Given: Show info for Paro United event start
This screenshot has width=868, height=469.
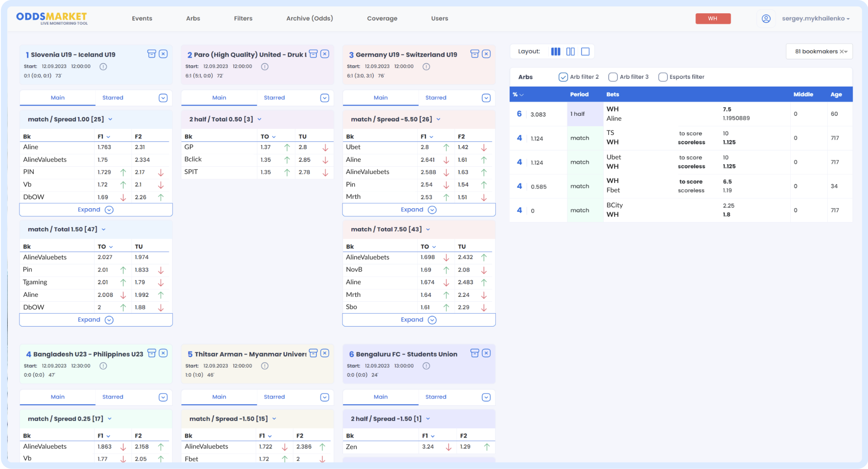Looking at the screenshot, I should coord(265,67).
